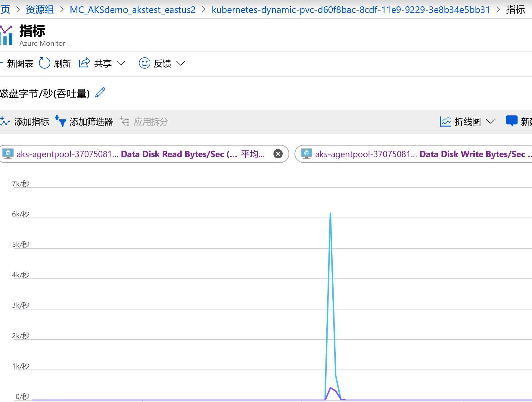Expand the 共享 dropdown chevron
532x402 pixels.
pyautogui.click(x=121, y=64)
